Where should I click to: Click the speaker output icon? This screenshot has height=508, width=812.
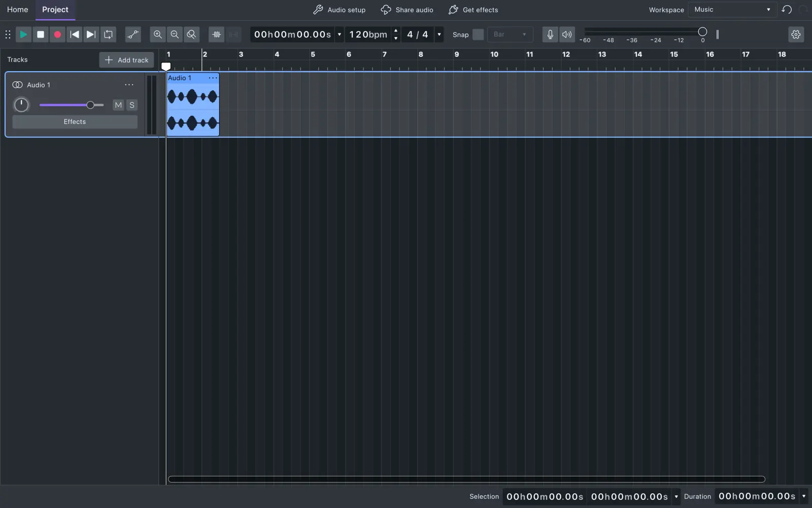(x=567, y=35)
